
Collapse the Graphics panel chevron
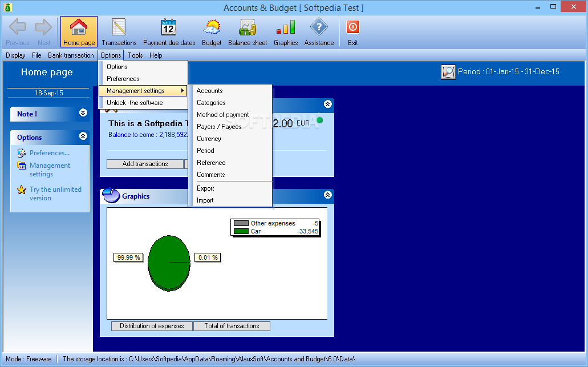click(x=328, y=195)
